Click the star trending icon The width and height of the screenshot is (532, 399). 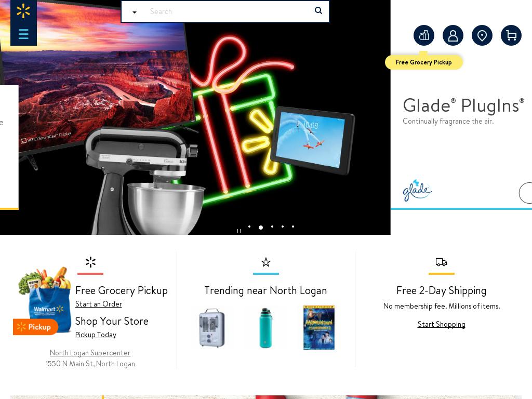coord(266,262)
